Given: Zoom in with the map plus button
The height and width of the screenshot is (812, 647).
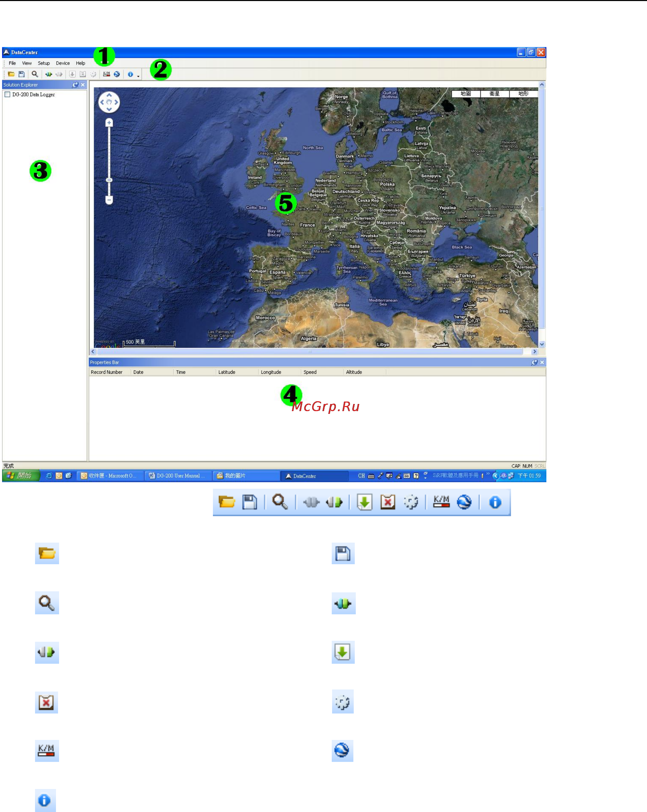Looking at the screenshot, I should [109, 123].
